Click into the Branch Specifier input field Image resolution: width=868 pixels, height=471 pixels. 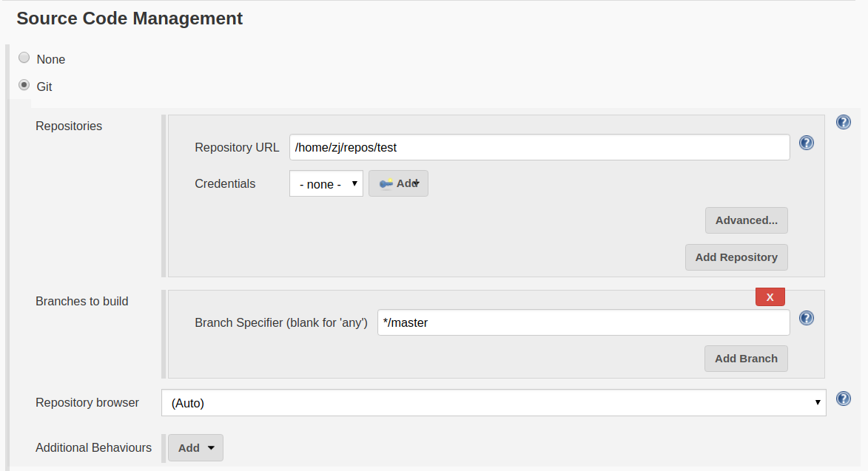[x=583, y=322]
